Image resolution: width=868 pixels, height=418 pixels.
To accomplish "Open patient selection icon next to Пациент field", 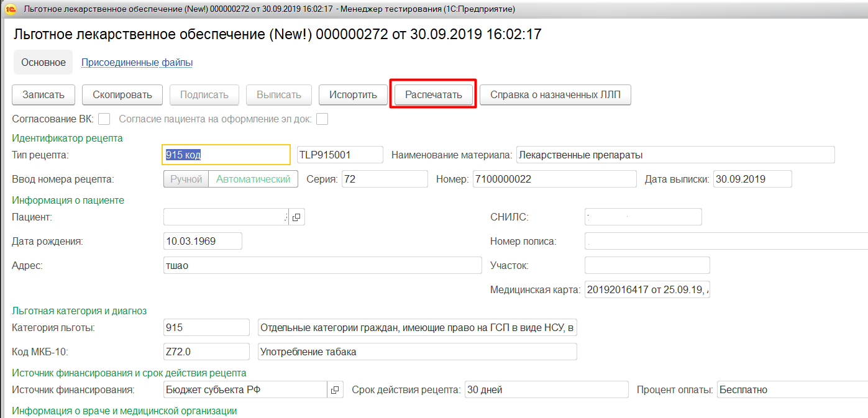I will [296, 217].
